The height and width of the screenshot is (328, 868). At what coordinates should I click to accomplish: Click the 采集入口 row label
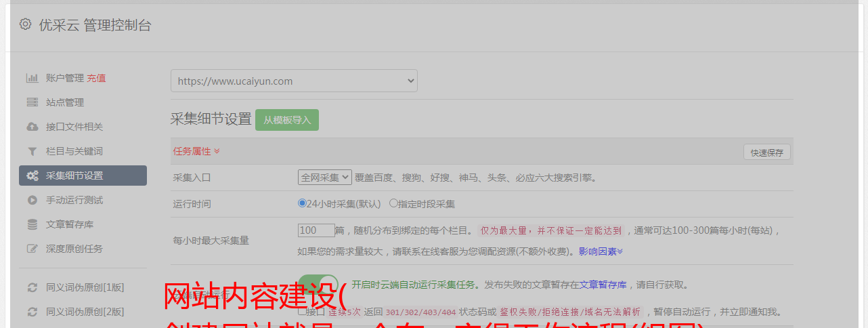[192, 178]
